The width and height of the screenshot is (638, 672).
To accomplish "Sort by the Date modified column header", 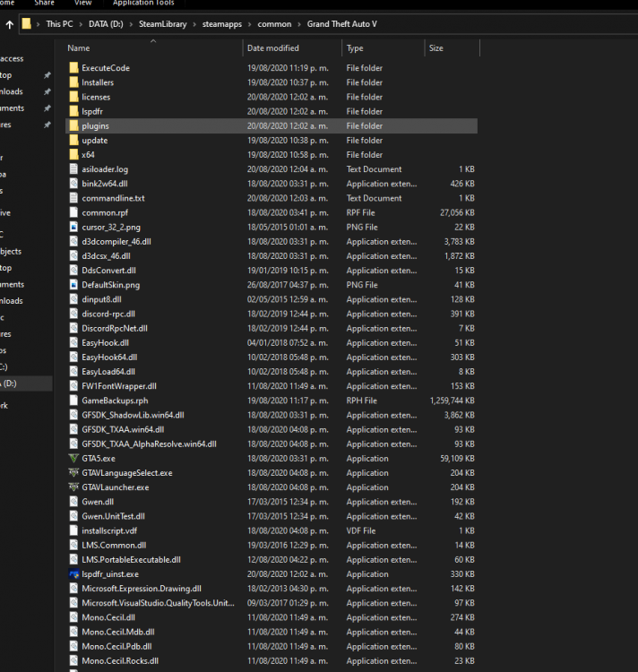I will [x=292, y=48].
